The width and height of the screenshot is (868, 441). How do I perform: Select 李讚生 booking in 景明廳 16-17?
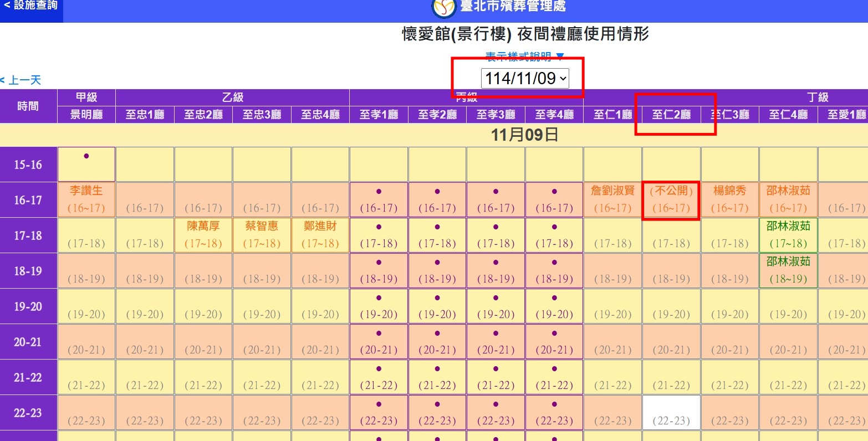click(x=86, y=199)
